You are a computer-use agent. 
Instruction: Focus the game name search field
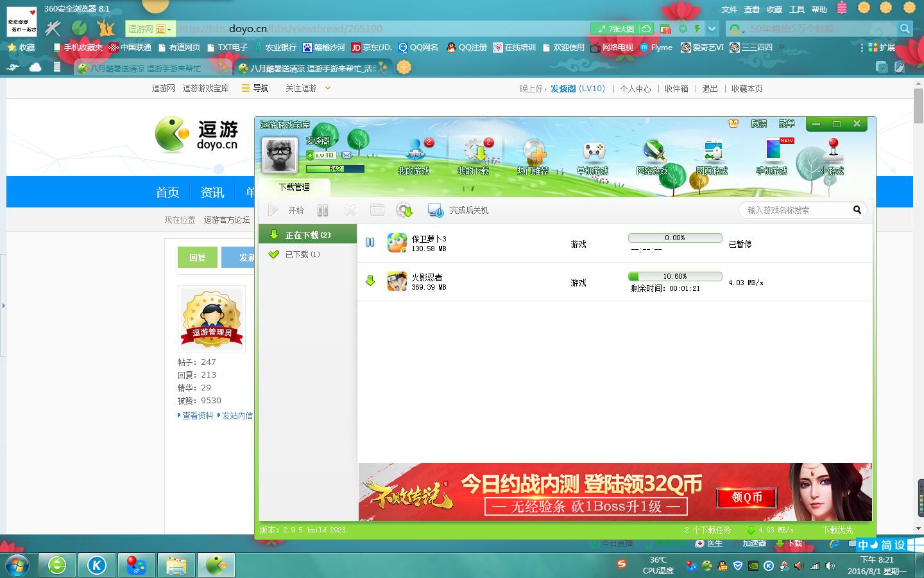pos(796,210)
